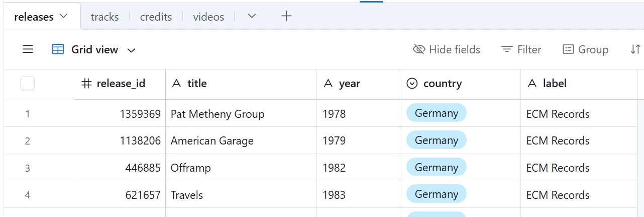Click the Germany tag for Offramp row
Screen dimensions: 644x217
point(436,168)
